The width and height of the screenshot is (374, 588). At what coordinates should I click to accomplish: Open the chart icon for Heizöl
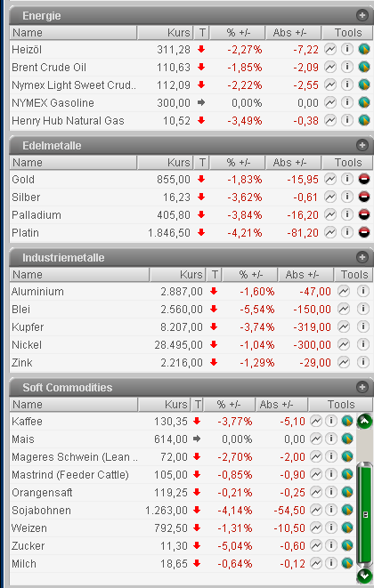tap(330, 49)
